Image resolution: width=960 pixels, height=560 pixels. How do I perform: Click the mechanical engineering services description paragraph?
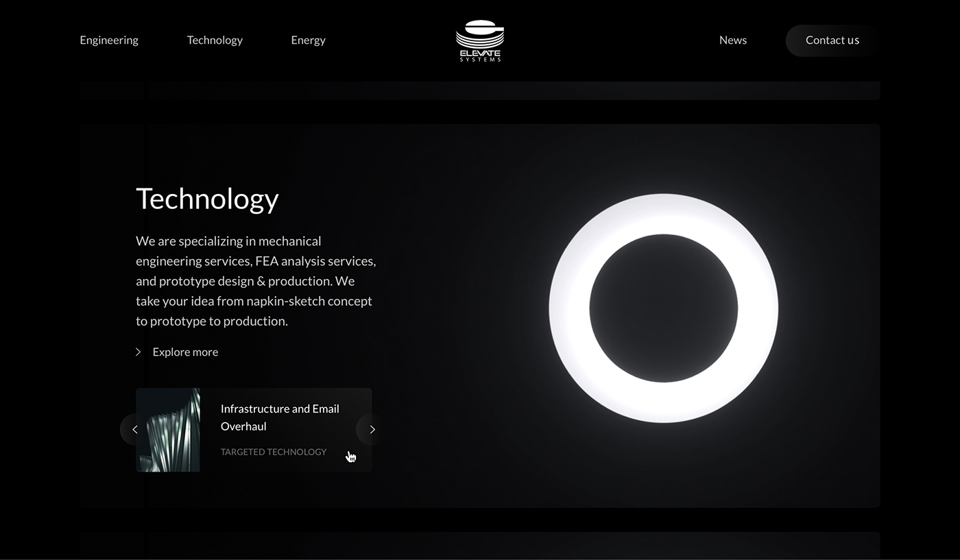[x=255, y=281]
